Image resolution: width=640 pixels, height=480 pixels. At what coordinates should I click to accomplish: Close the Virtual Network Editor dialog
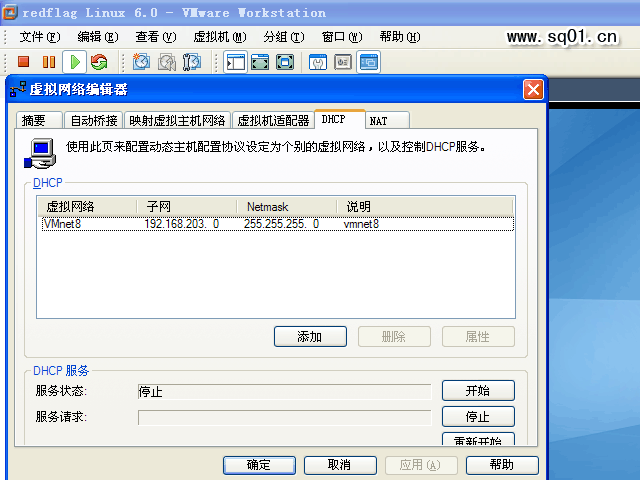point(533,89)
